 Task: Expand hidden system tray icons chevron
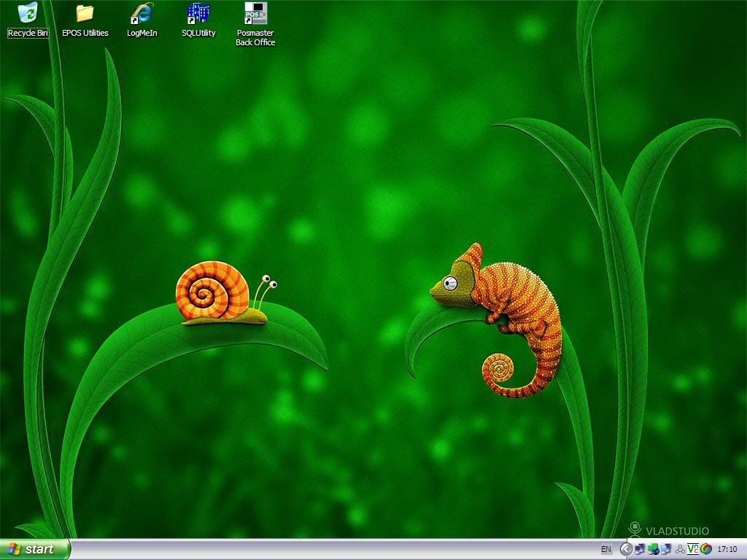coord(626,550)
